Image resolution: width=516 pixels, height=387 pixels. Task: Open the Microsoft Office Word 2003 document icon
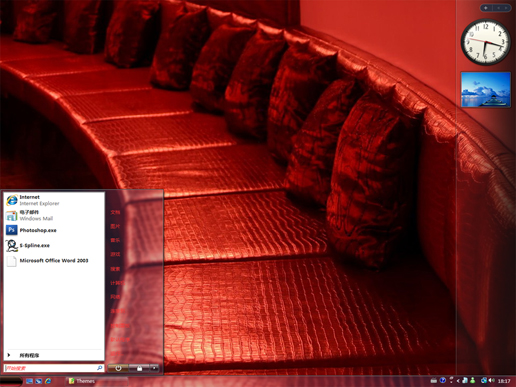click(x=12, y=261)
